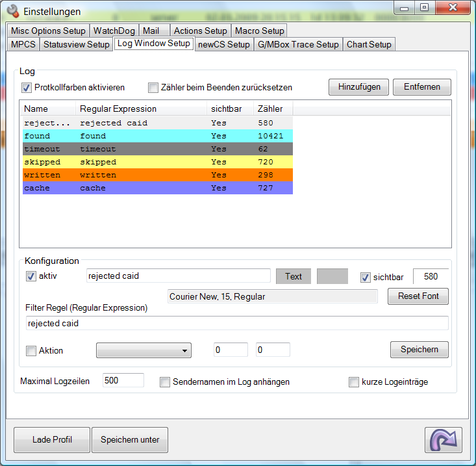The height and width of the screenshot is (466, 476).
Task: Go to the newCS Setup tab
Action: pyautogui.click(x=223, y=44)
